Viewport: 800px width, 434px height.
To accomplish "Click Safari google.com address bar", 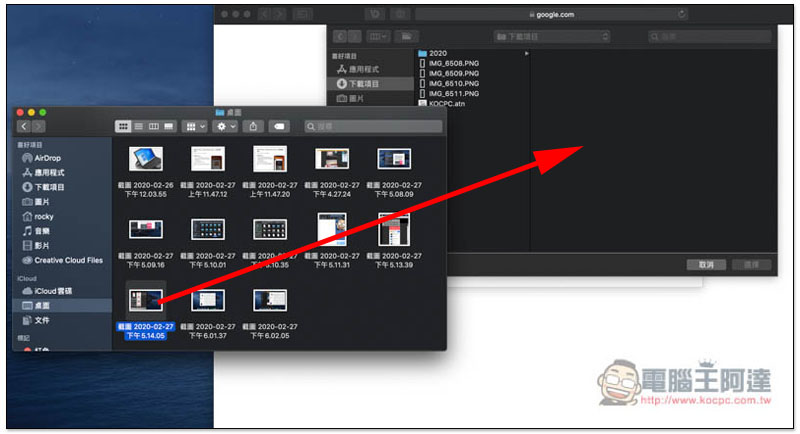I will click(x=552, y=15).
